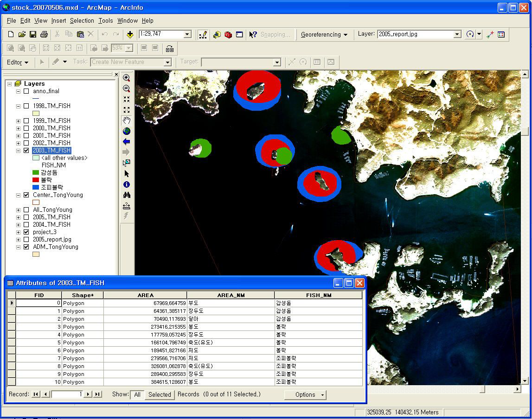Show Selected records in attribute table
This screenshot has width=532, height=419.
click(x=160, y=395)
